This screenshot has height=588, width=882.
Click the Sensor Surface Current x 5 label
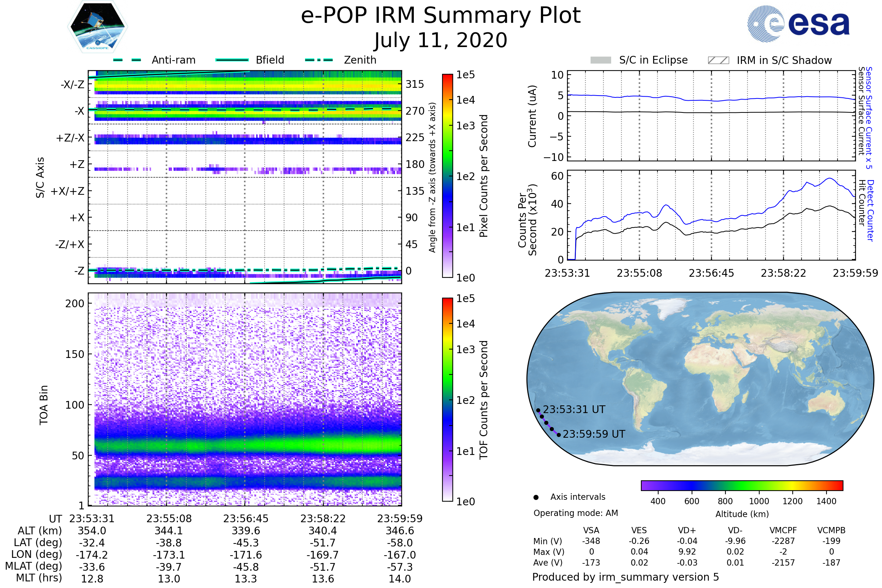[x=868, y=118]
